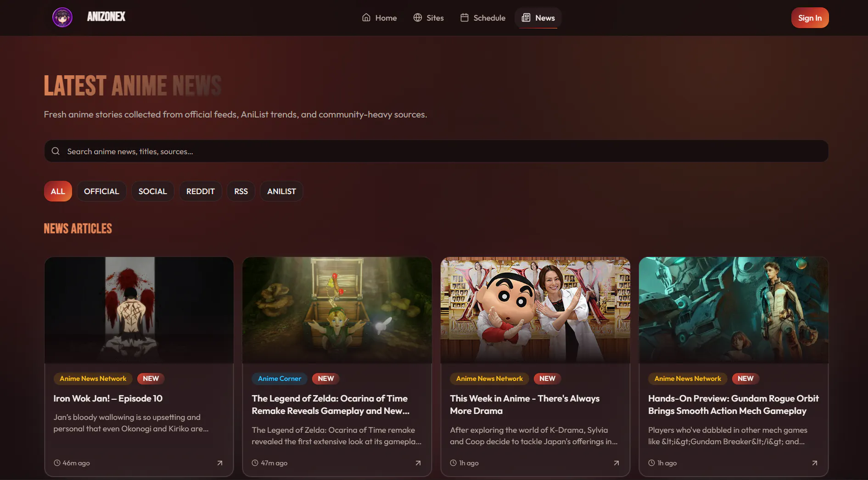Click the search magnifier icon
Screen dimensions: 868x480
coord(56,151)
